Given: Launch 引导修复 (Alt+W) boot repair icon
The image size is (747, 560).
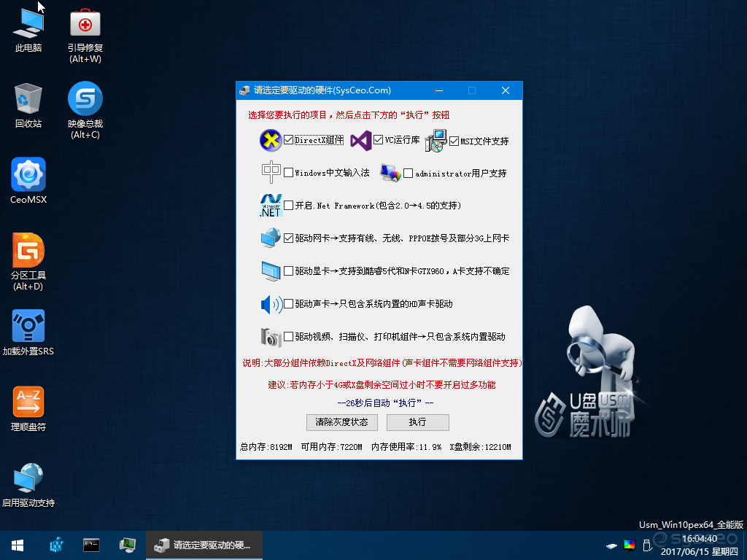Looking at the screenshot, I should (x=85, y=36).
